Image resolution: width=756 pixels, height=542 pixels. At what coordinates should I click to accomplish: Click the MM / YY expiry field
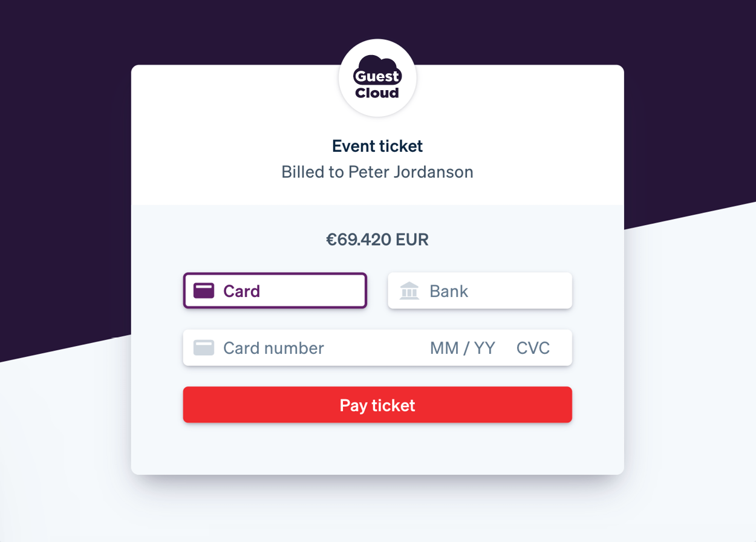coord(463,348)
